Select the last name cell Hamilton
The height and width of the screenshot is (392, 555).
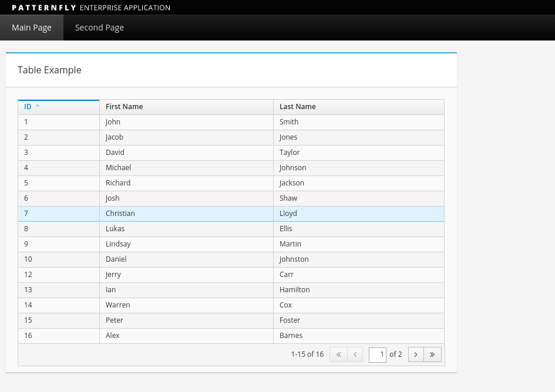pos(359,290)
